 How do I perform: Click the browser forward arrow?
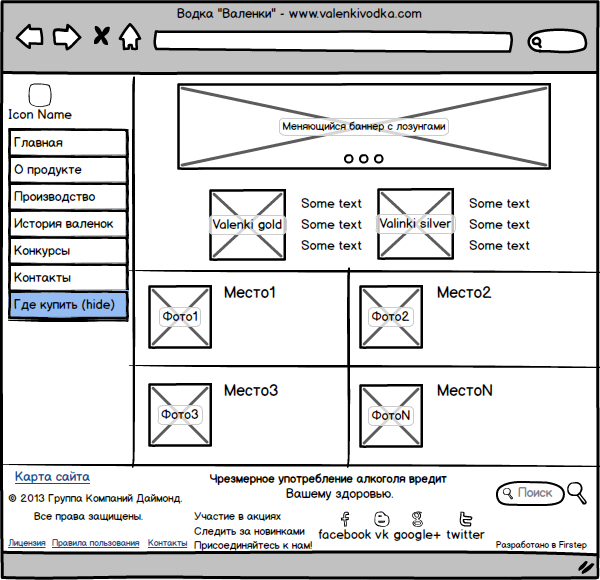pos(67,37)
